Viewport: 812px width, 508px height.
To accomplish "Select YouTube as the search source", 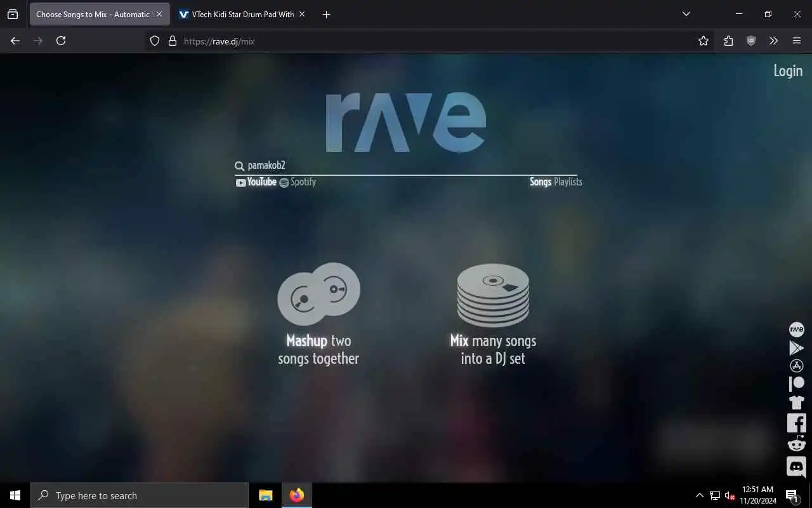I will coord(256,182).
